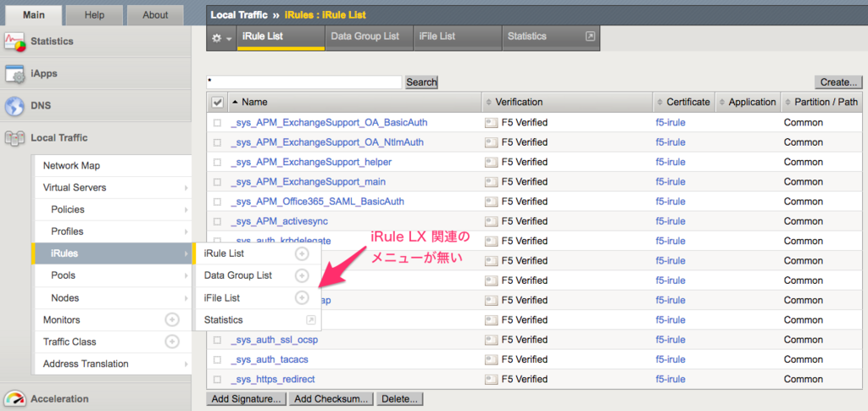868x411 pixels.
Task: Click f5-irule certificate for _sys_https_redirect
Action: (670, 380)
